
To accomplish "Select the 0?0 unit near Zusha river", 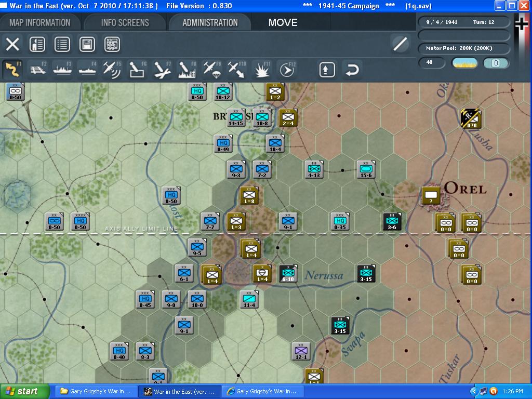I will tap(471, 118).
